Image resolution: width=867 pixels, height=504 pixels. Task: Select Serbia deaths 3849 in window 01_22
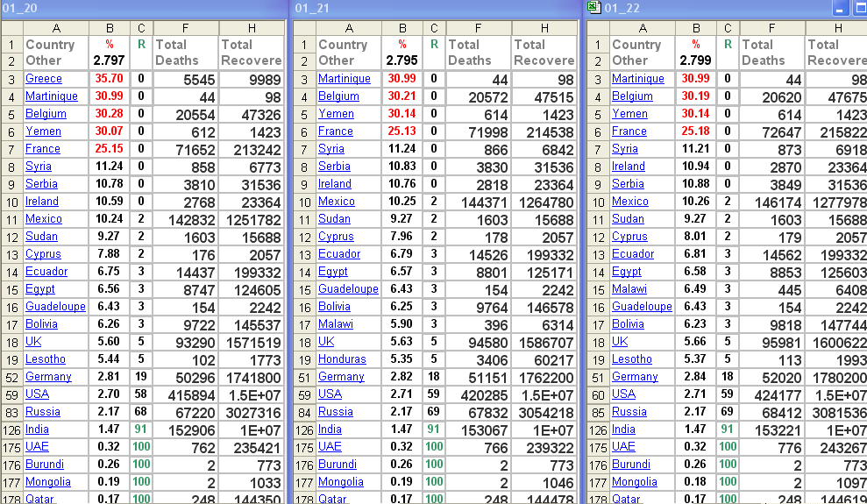[x=772, y=185]
